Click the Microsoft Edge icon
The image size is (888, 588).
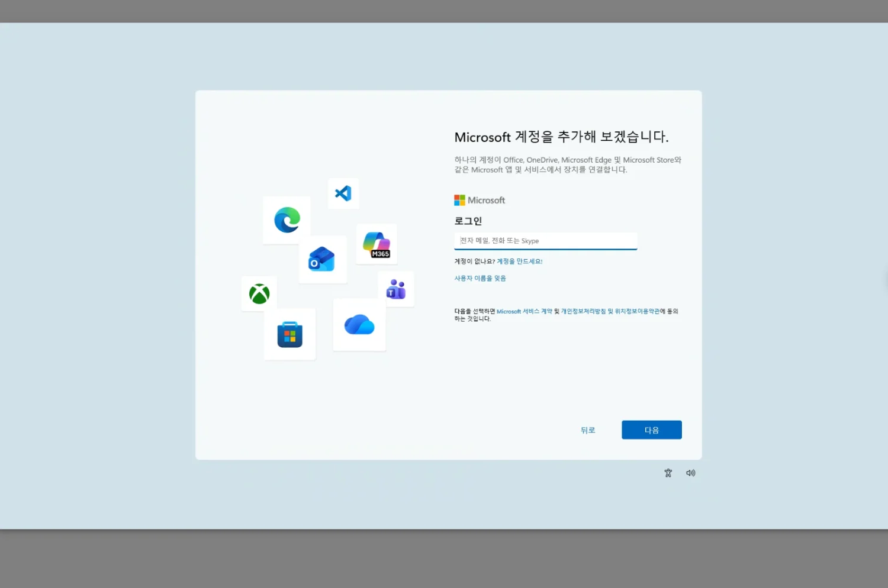(287, 220)
